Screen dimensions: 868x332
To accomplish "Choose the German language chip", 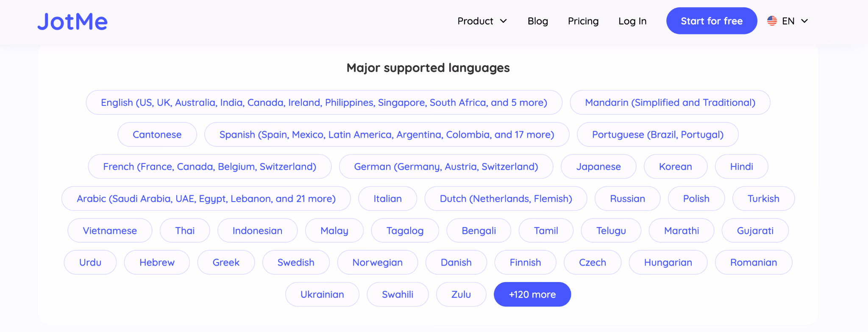I will (446, 166).
